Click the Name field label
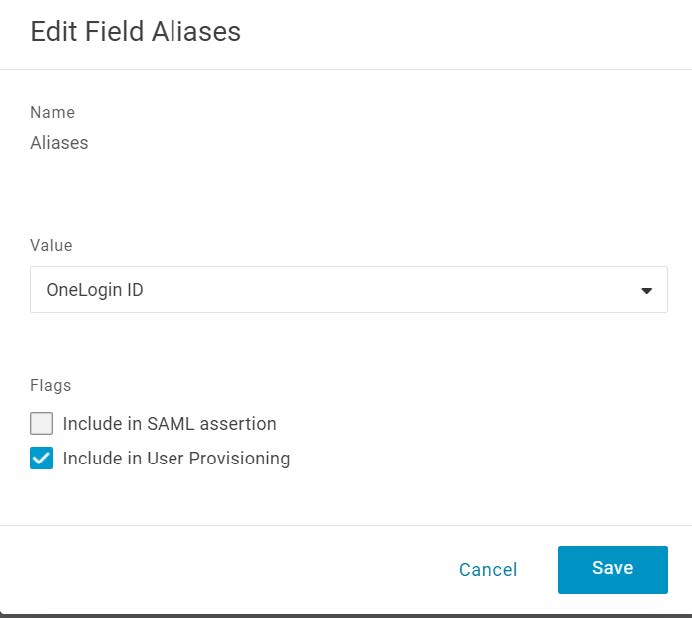Screen dimensions: 692x618 pyautogui.click(x=52, y=112)
